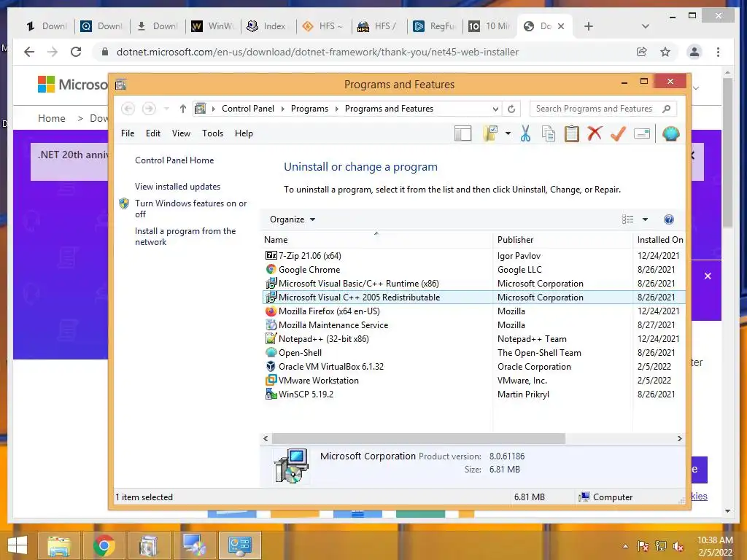
Task: Click Chrome's profile avatar icon
Action: [x=694, y=52]
